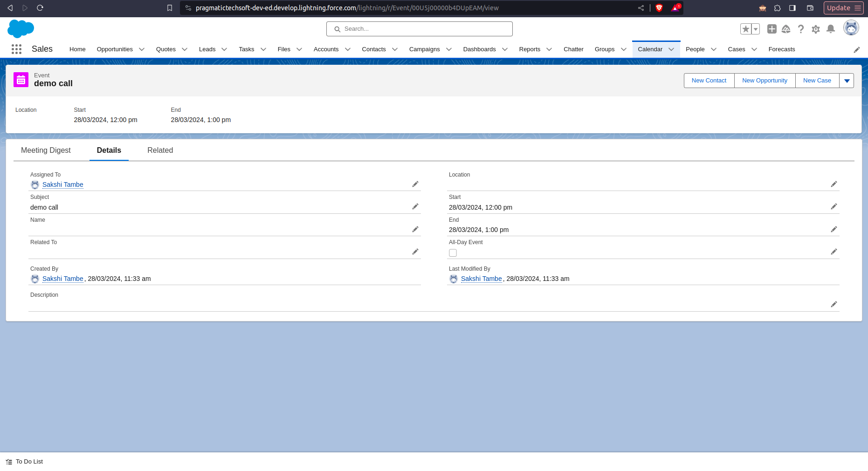Open the user profile avatar
This screenshot has height=471, width=868.
tap(851, 28)
